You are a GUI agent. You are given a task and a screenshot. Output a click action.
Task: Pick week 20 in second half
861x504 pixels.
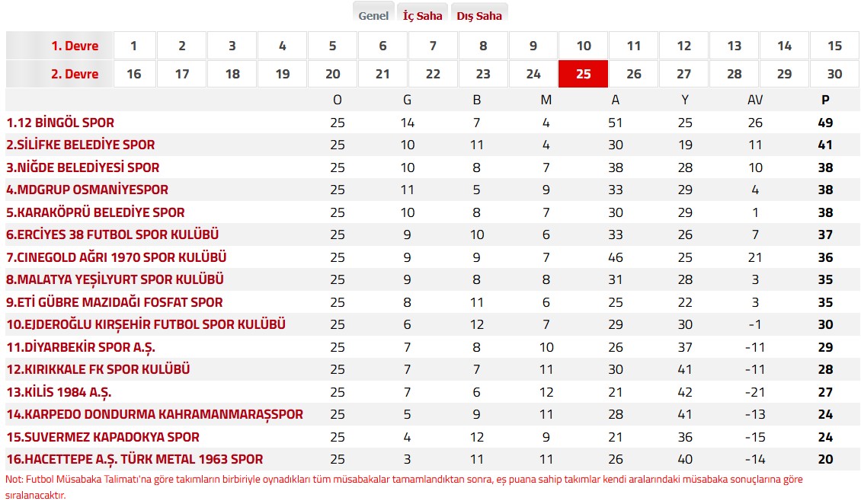(x=333, y=74)
